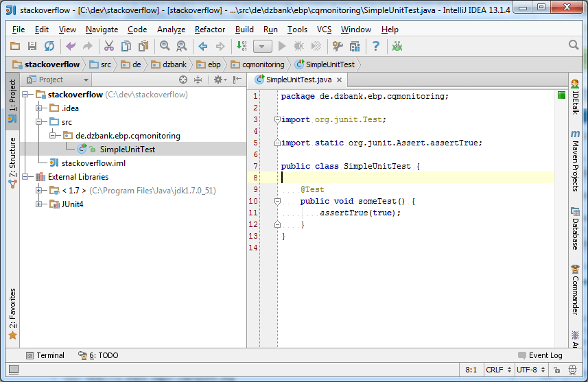Viewport: 588px width, 382px height.
Task: Toggle tool window bars via bottom-left icon
Action: tap(13, 370)
